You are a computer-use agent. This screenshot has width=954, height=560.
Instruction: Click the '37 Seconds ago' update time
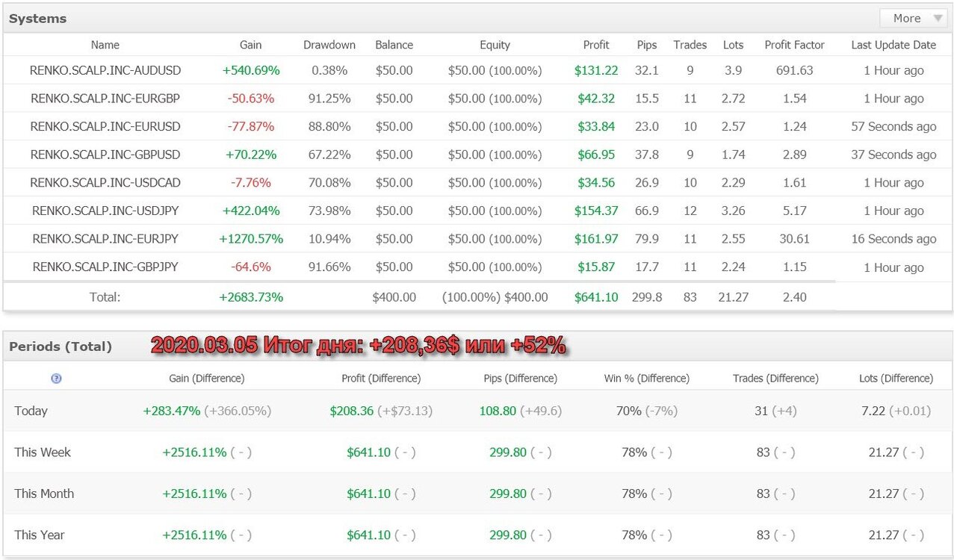pos(893,155)
